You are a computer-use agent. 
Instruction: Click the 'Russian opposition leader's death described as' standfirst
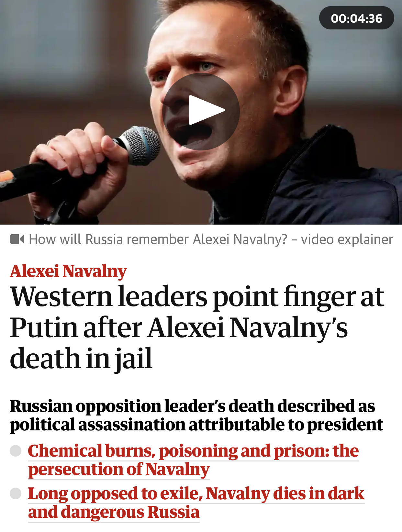[x=192, y=406]
